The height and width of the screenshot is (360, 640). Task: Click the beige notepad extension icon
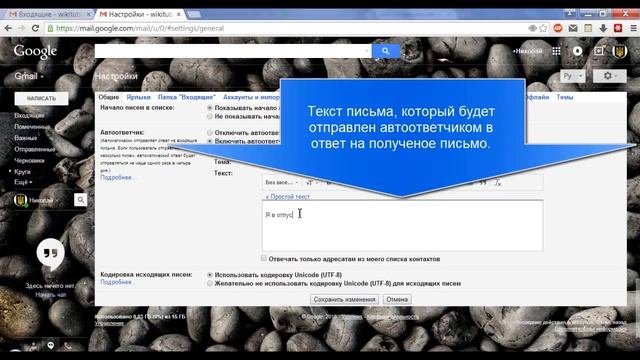coord(588,28)
